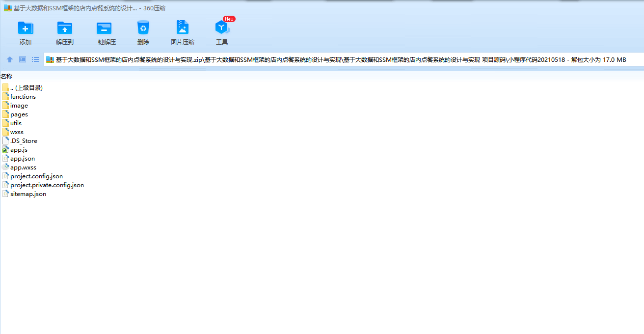Select the .. (上级目录) parent folder entry
Screen dimensions: 644x334
23,87
